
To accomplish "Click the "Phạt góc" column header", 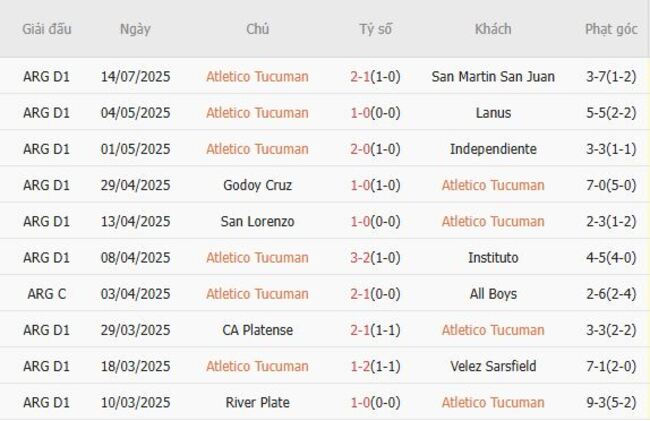I will click(611, 29).
